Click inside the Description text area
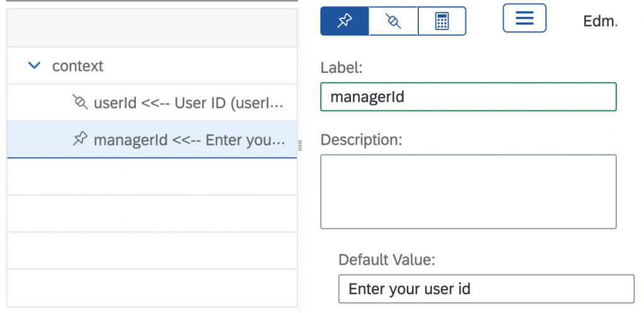 pyautogui.click(x=468, y=192)
